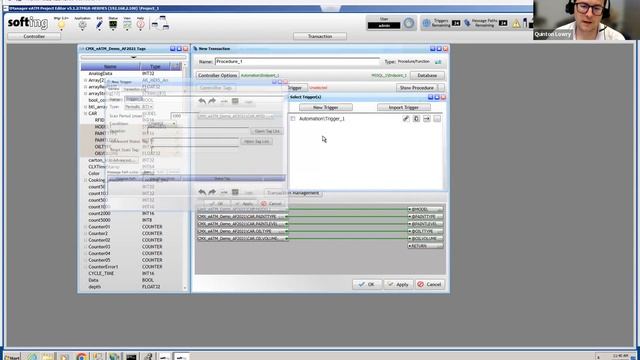Open the Application gear toolbar menu

click(82, 24)
